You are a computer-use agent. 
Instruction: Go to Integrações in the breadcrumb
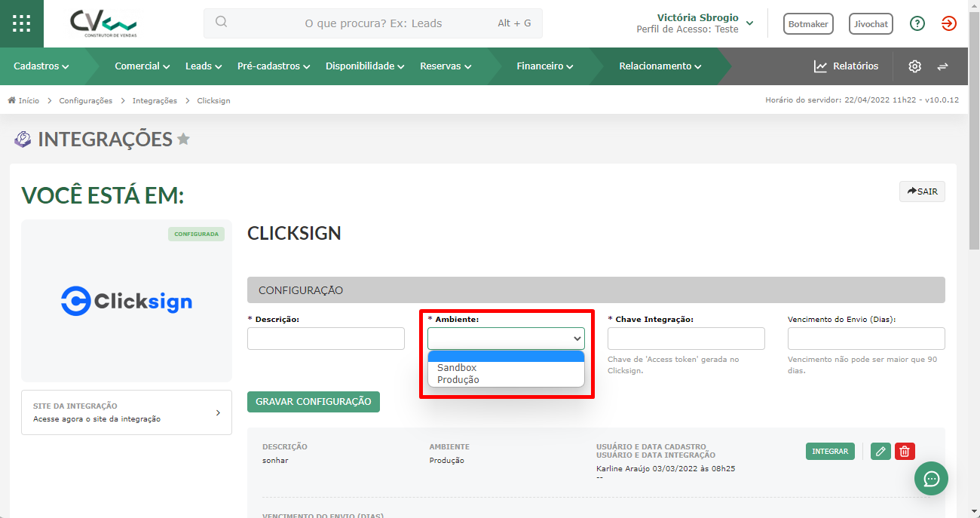155,100
